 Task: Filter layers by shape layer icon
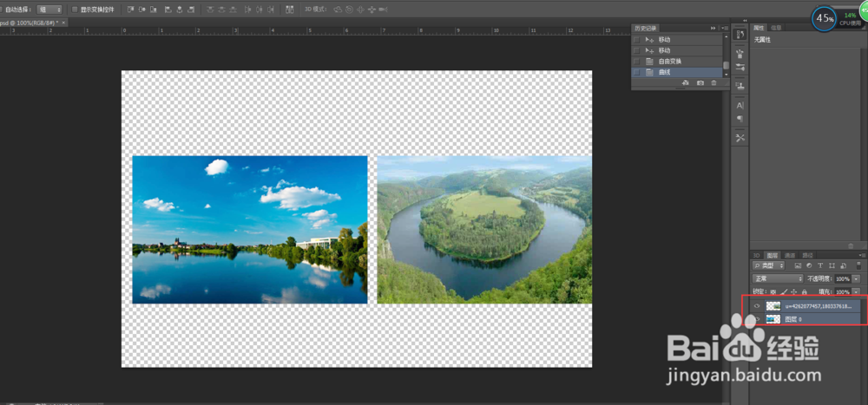coord(832,265)
